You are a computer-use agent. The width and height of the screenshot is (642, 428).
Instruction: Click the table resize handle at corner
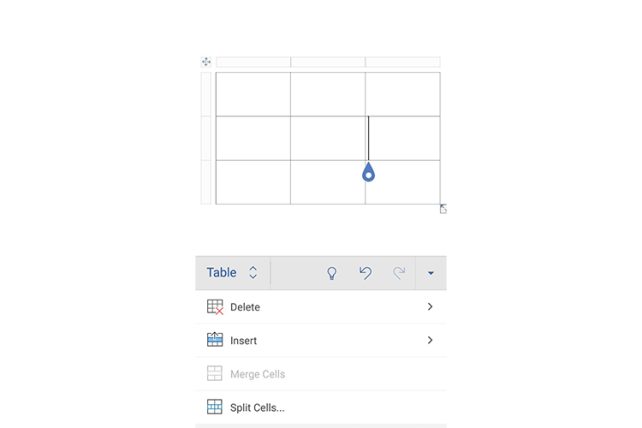coord(443,208)
